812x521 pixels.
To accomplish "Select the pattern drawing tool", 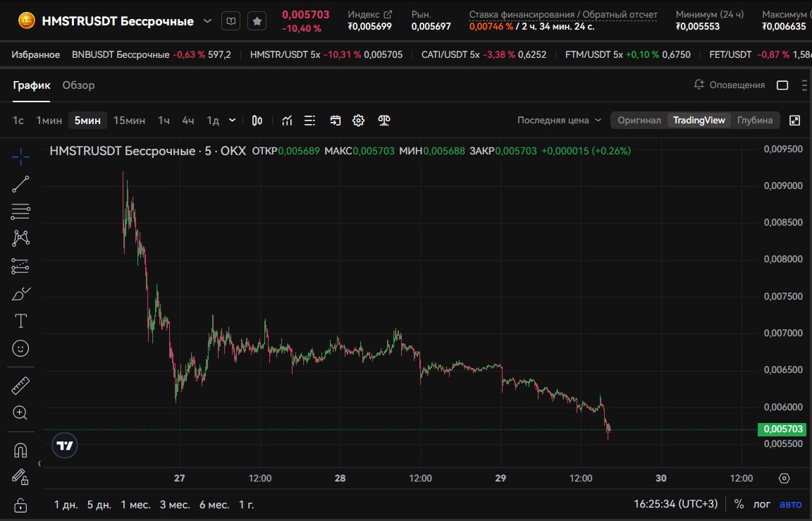I will click(20, 238).
